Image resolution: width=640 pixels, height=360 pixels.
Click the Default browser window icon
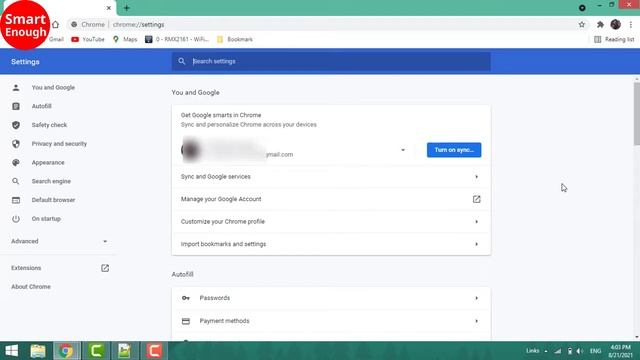click(x=16, y=200)
